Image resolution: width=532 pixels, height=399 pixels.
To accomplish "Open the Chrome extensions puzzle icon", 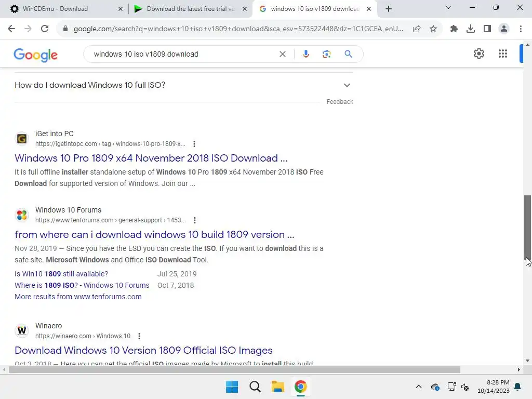I will (454, 29).
